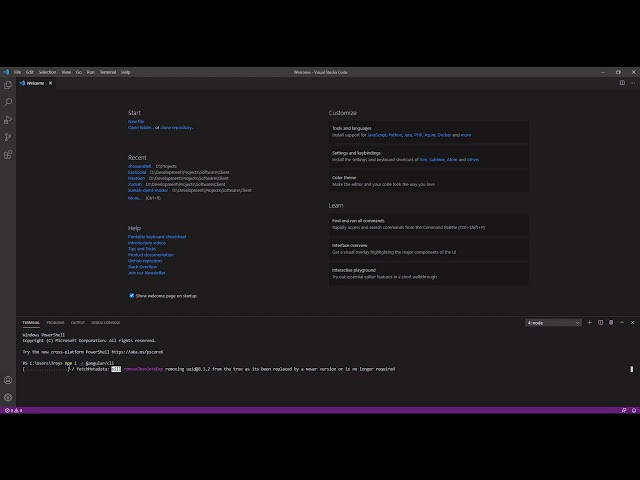640x480 pixels.
Task: Click feedback icon in status bar
Action: coord(624,410)
